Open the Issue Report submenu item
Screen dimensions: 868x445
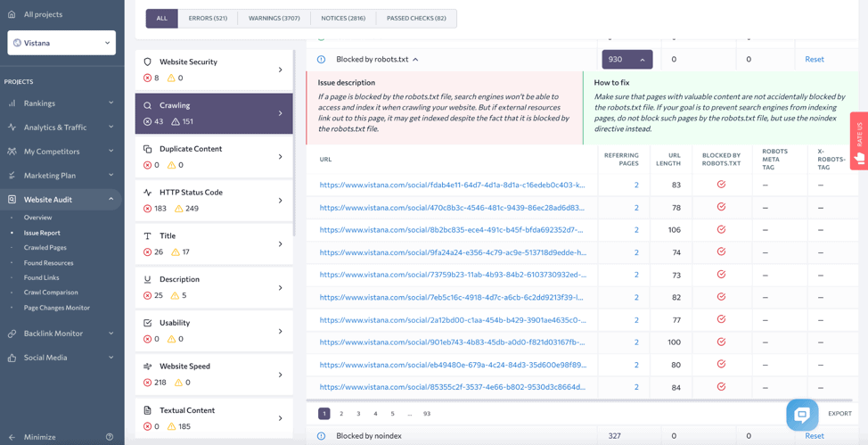coord(42,234)
